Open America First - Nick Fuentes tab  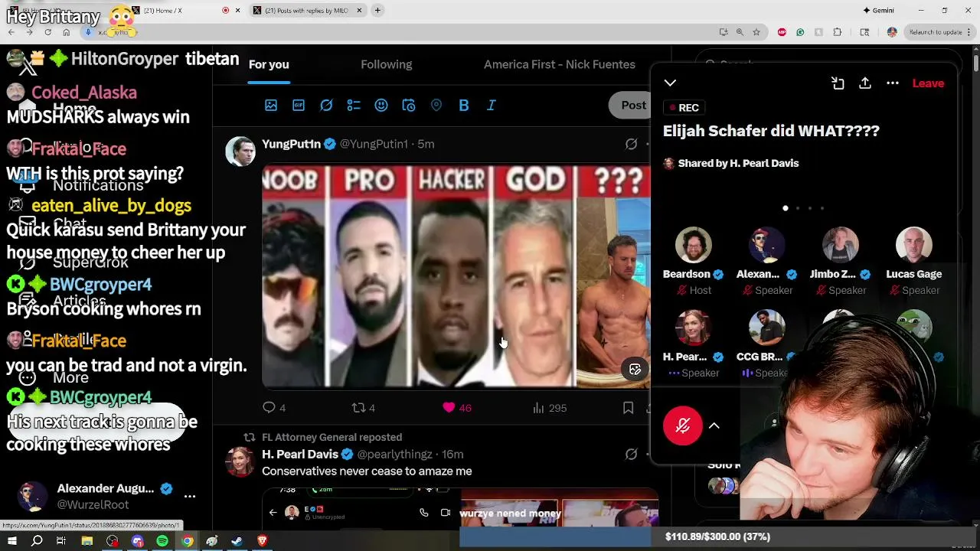pos(560,64)
